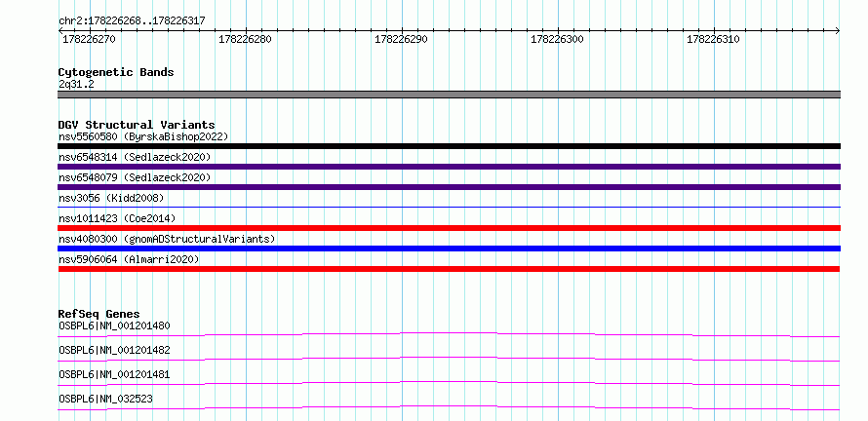868x421 pixels.
Task: Click the thin blue nsv3056 variant line
Action: [x=449, y=207]
